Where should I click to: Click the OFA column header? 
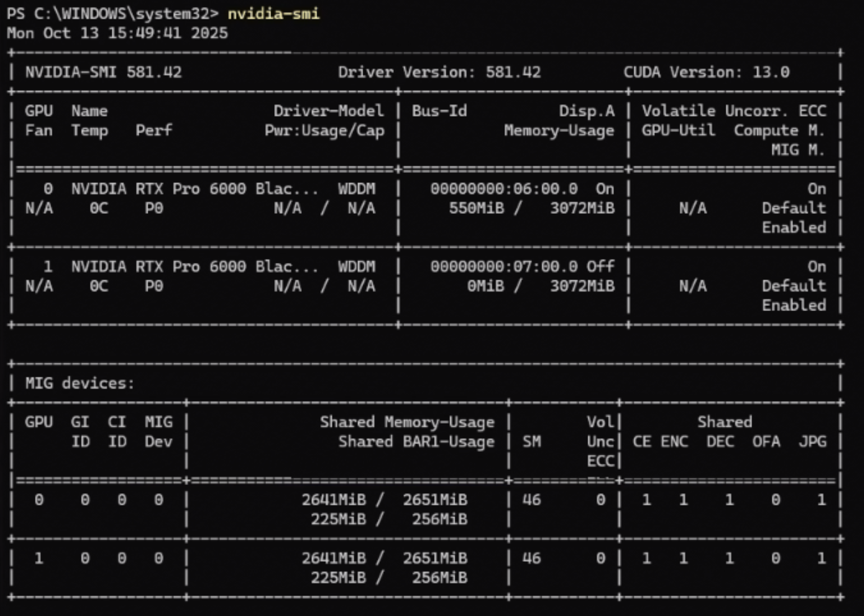click(766, 442)
